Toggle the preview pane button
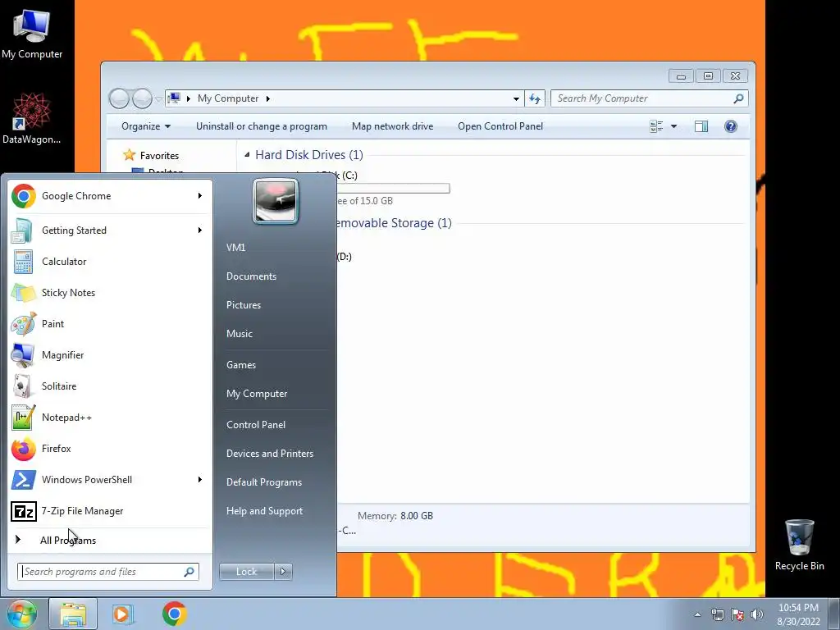 (701, 126)
